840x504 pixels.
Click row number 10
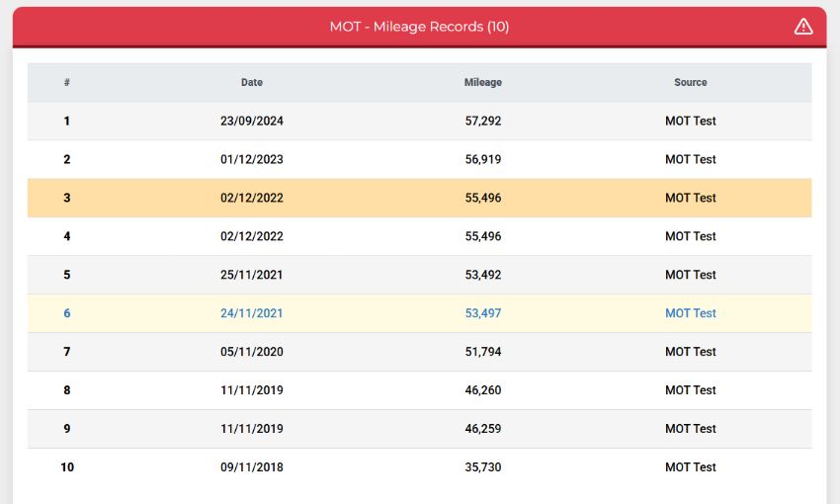pyautogui.click(x=67, y=467)
